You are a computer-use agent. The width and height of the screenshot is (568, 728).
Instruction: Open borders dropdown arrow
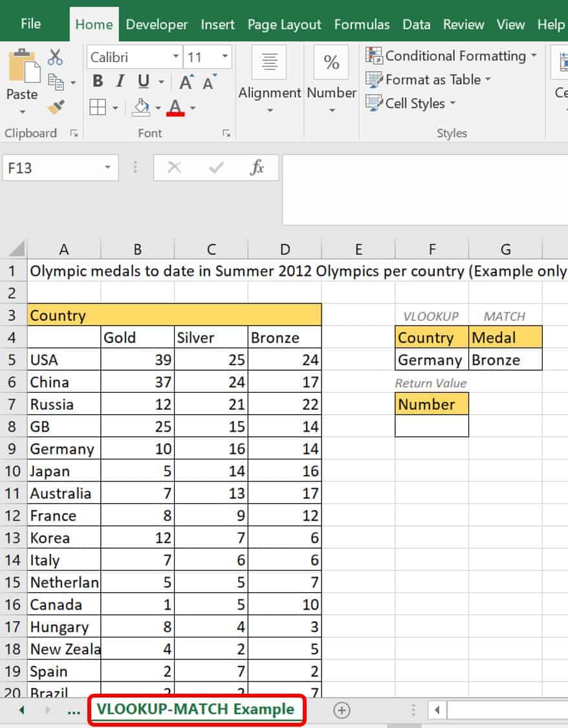click(x=115, y=108)
